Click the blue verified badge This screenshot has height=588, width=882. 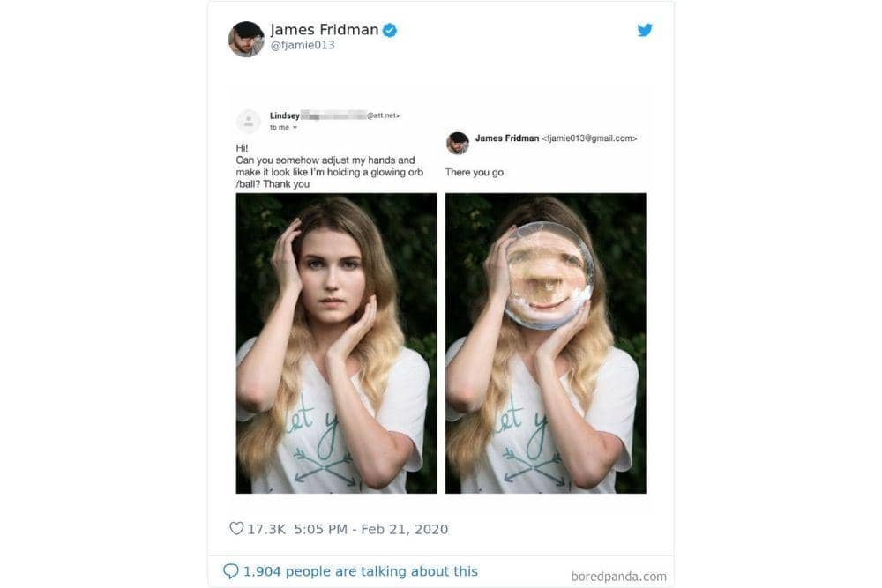389,30
